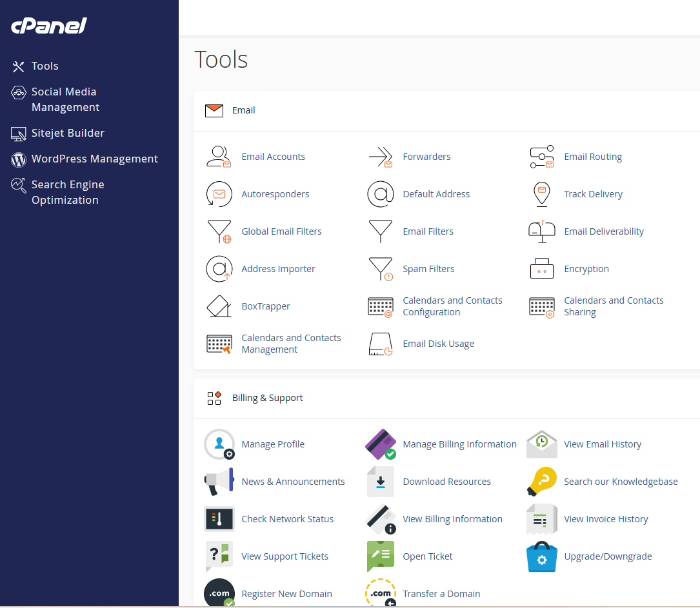Screen dimensions: 700x608
Task: Open the Email Disk Usage link
Action: coord(438,344)
